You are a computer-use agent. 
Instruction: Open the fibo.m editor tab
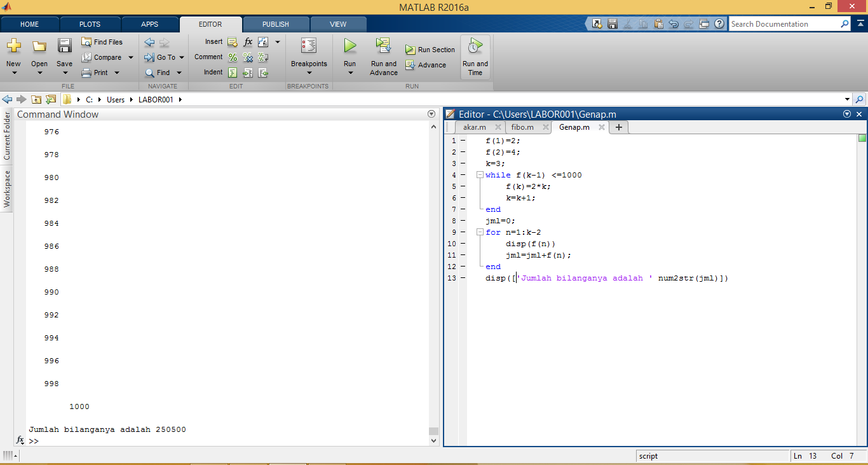point(522,127)
